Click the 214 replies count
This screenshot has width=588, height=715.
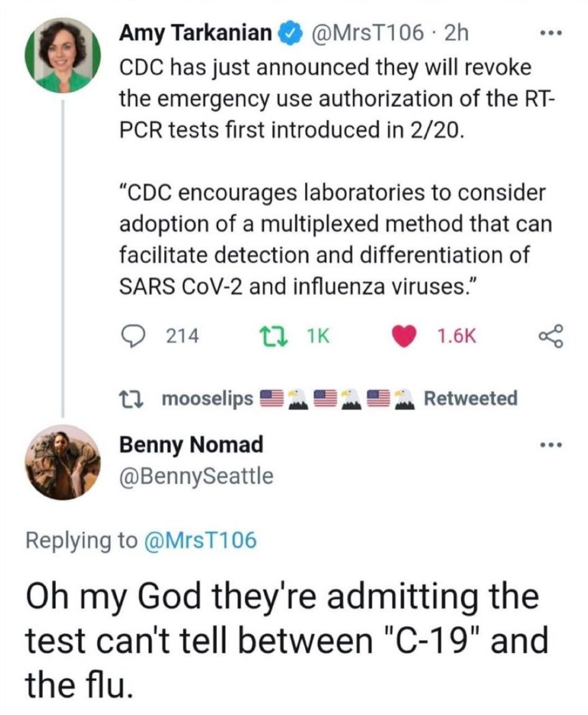coord(183,336)
